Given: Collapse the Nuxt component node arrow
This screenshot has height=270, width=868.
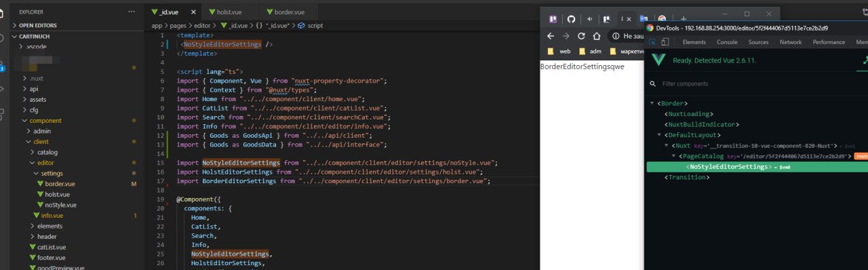Looking at the screenshot, I should pos(667,146).
